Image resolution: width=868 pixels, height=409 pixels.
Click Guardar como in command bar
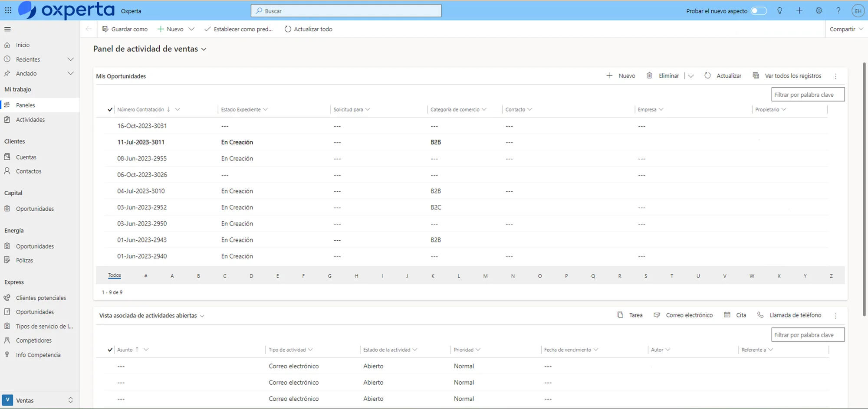click(x=125, y=29)
